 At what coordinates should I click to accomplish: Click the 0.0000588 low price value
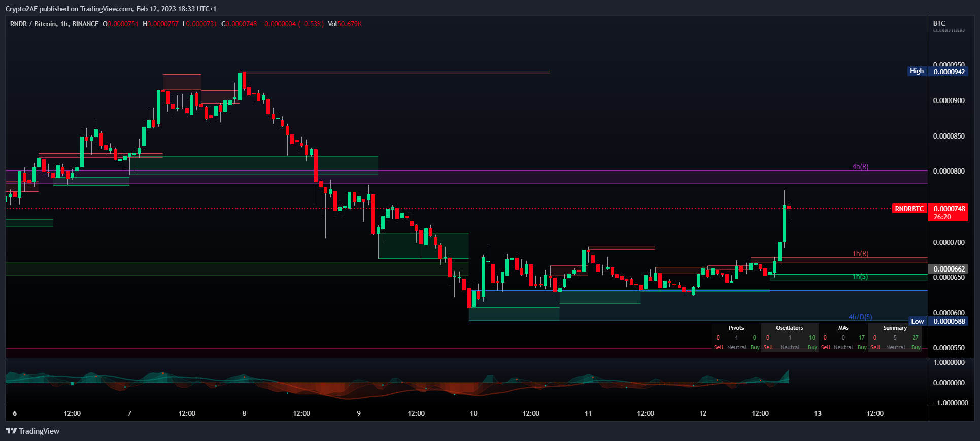pyautogui.click(x=949, y=321)
